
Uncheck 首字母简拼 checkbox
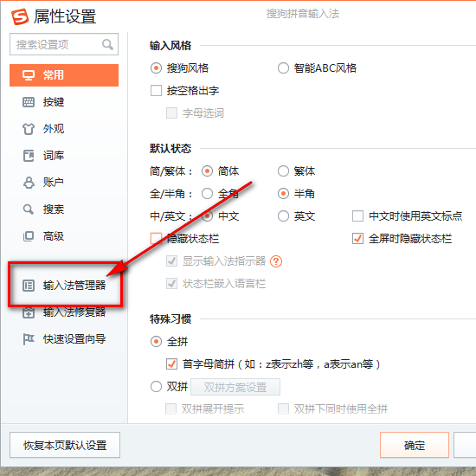tap(172, 364)
